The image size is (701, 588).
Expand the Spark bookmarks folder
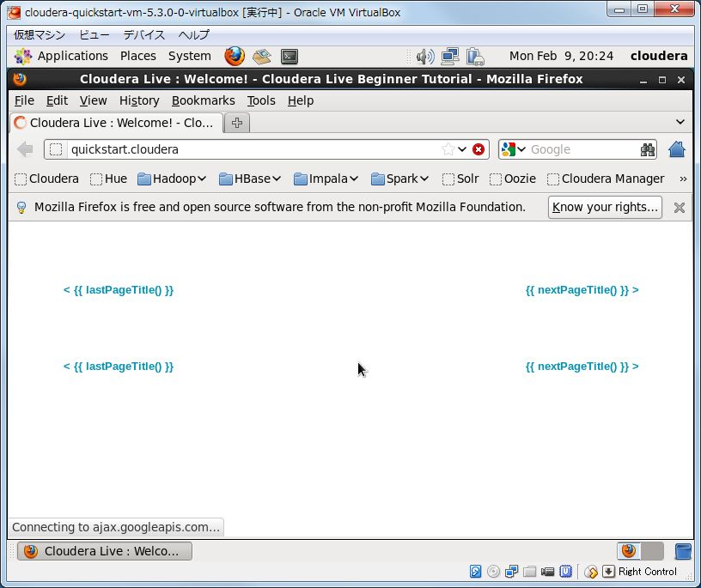point(400,179)
